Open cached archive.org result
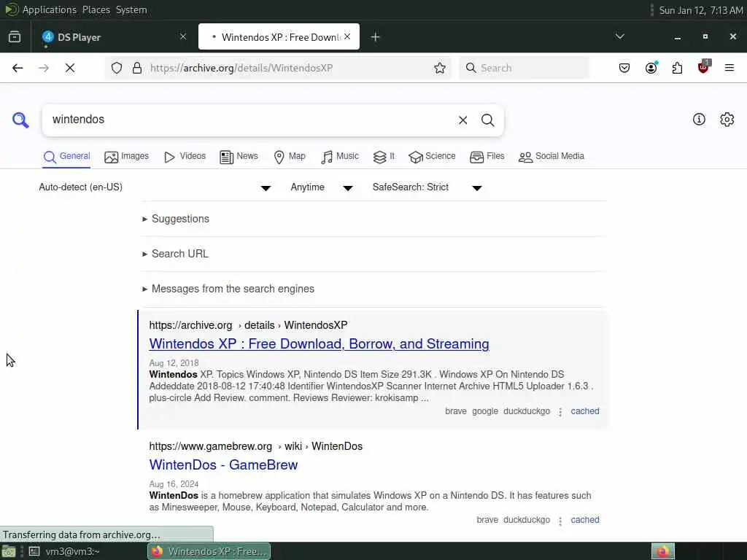Viewport: 747px width, 560px height. [585, 411]
